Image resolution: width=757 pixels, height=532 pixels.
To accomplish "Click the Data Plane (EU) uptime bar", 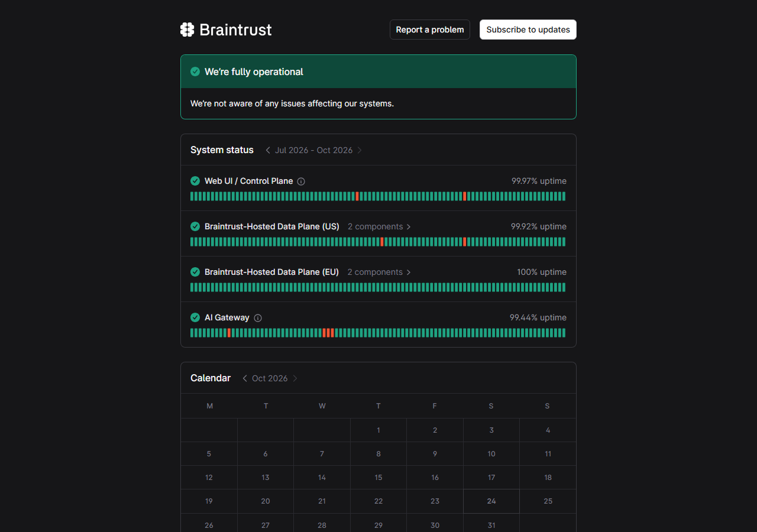I will pyautogui.click(x=378, y=287).
